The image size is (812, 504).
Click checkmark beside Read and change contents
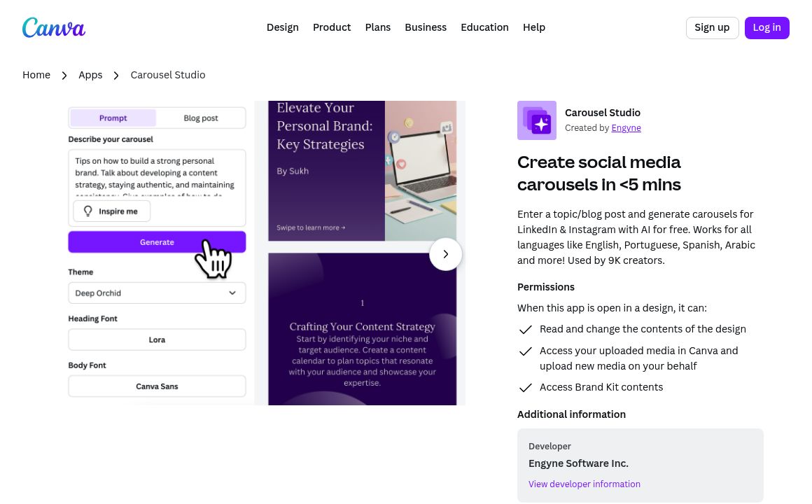[x=525, y=330]
